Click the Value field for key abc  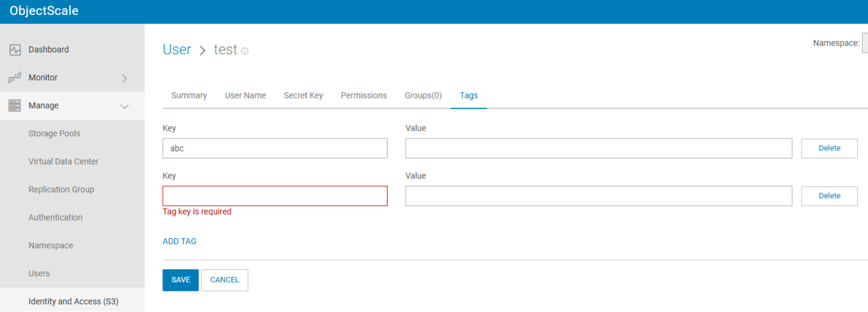(599, 148)
